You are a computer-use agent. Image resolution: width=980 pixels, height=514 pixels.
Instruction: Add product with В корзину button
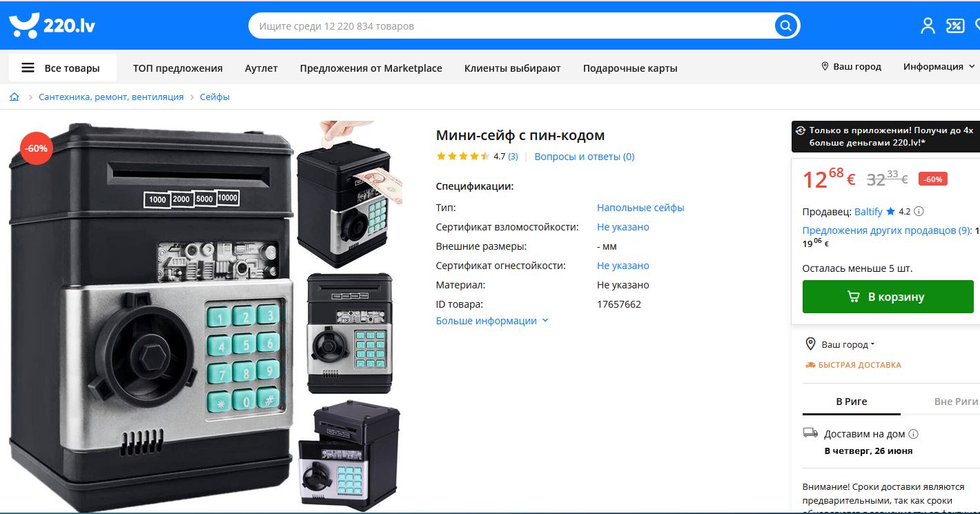point(888,297)
